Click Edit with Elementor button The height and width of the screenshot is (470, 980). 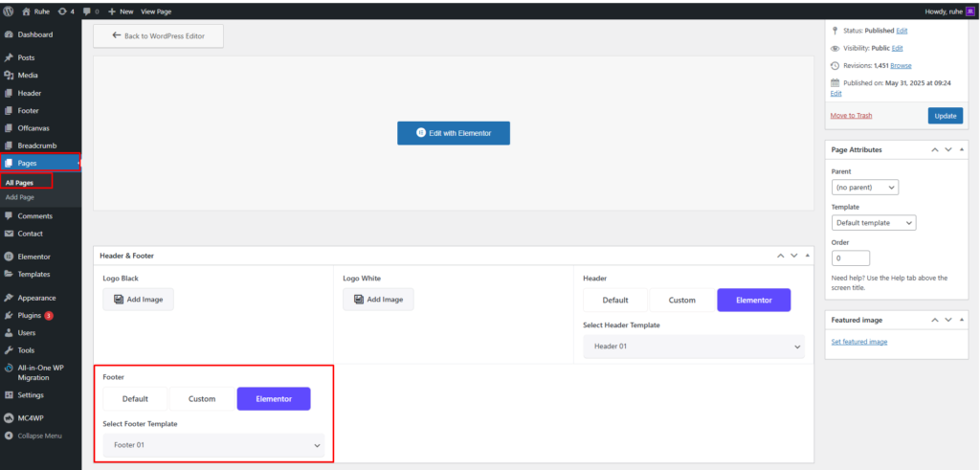pos(454,133)
